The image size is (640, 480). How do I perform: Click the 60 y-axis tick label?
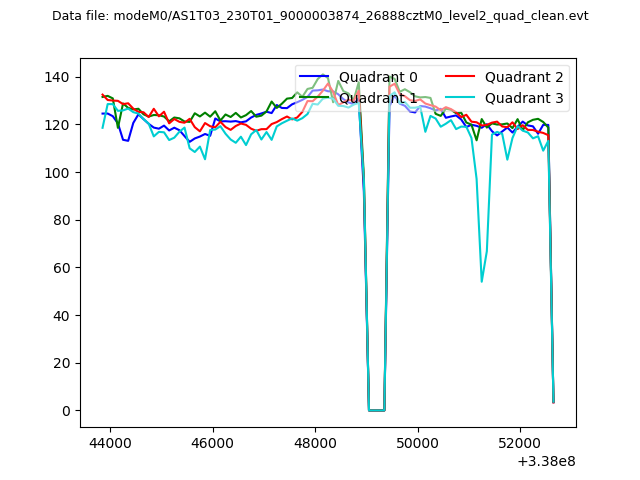tap(65, 268)
